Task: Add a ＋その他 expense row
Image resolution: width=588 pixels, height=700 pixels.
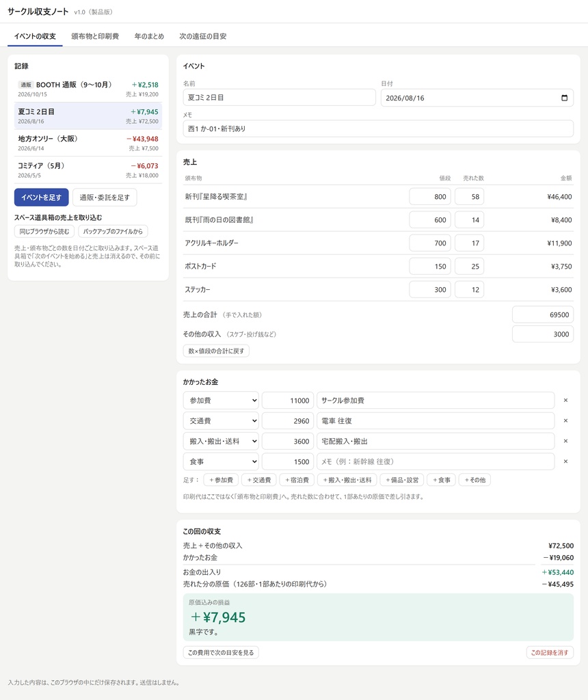Action: click(475, 480)
